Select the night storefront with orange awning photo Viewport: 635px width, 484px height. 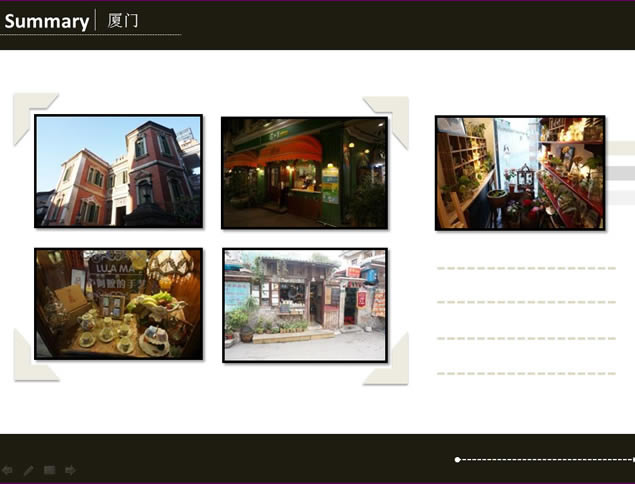[x=305, y=173]
